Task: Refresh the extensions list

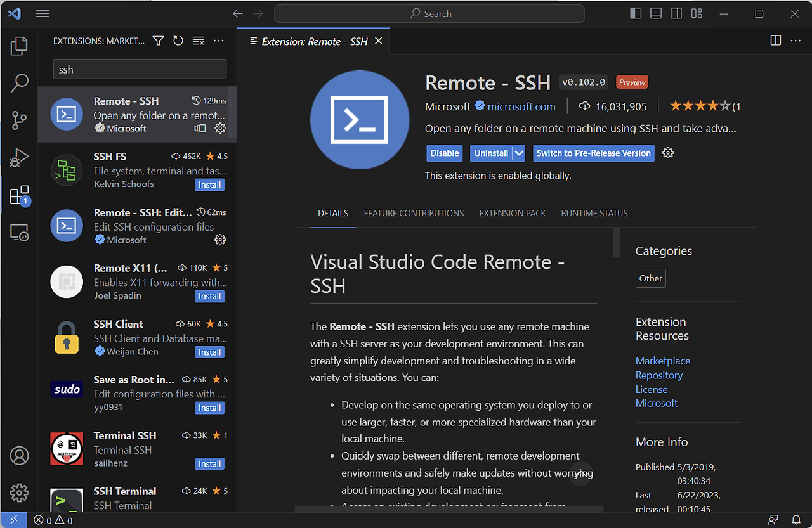Action: pos(178,40)
